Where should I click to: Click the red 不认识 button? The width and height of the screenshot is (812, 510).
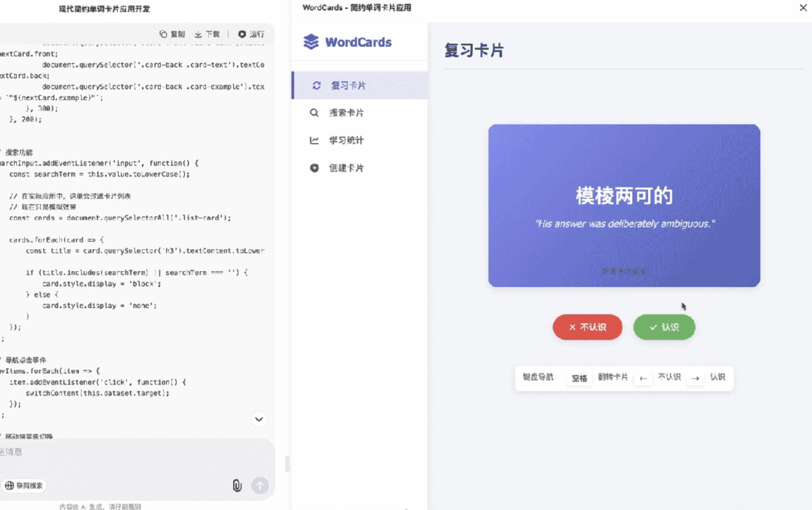587,327
